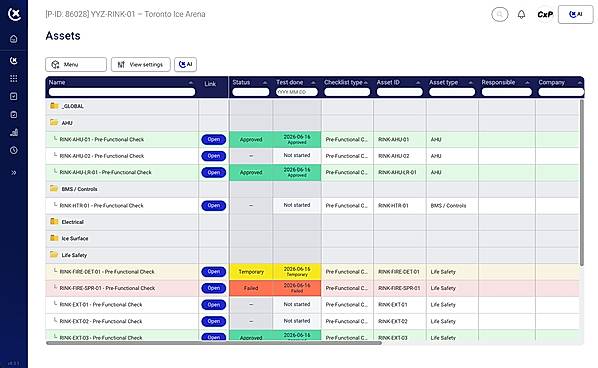Viewport: 598px width, 368px height.
Task: Focus the Name filter input field
Action: pos(122,92)
